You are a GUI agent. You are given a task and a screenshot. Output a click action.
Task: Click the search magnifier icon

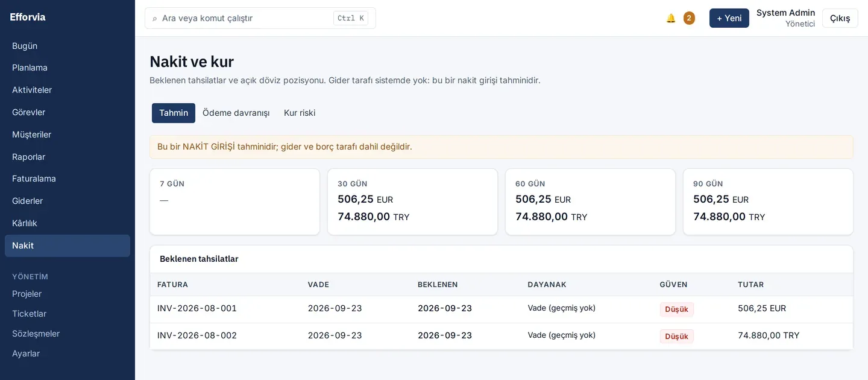point(155,19)
